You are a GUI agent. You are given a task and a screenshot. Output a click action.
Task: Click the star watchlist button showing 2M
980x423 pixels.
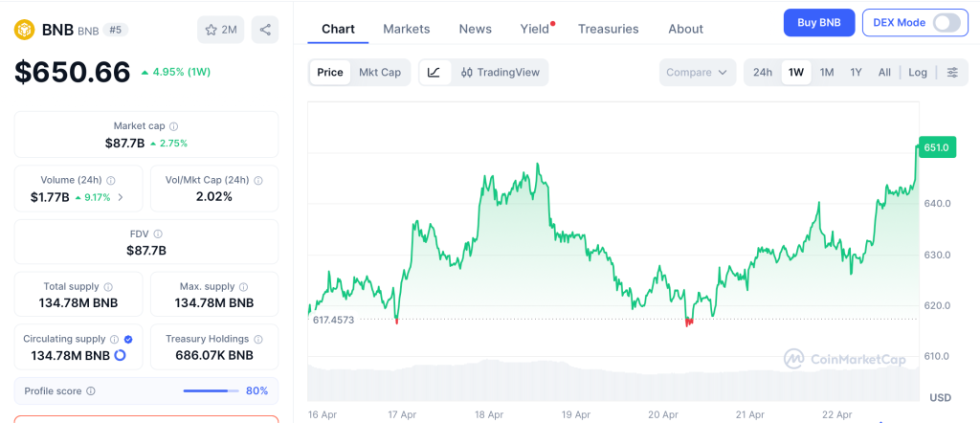click(221, 30)
